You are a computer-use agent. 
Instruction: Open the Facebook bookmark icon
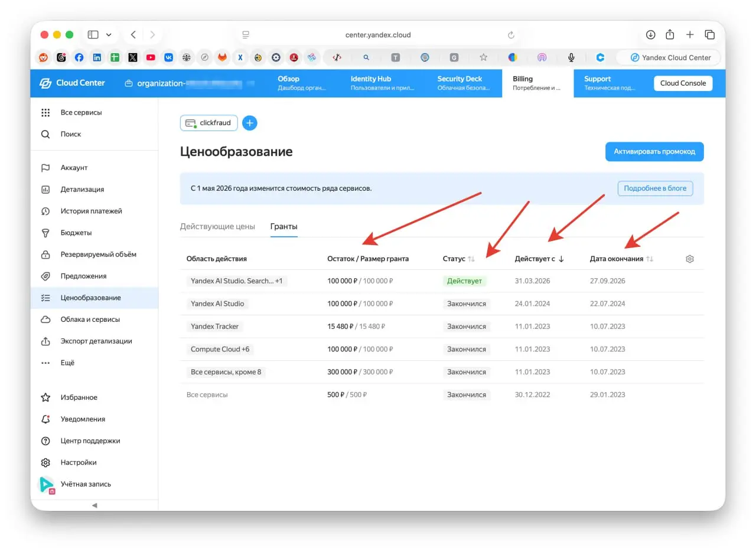[x=79, y=57]
